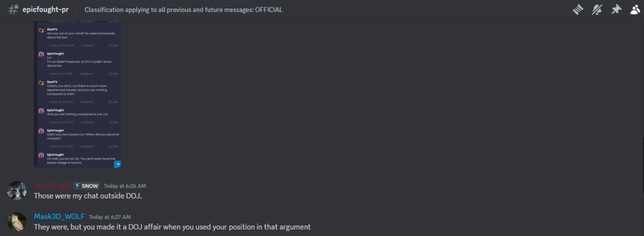This screenshot has width=644, height=236.
Task: Toggle the member list icon
Action: [x=635, y=10]
